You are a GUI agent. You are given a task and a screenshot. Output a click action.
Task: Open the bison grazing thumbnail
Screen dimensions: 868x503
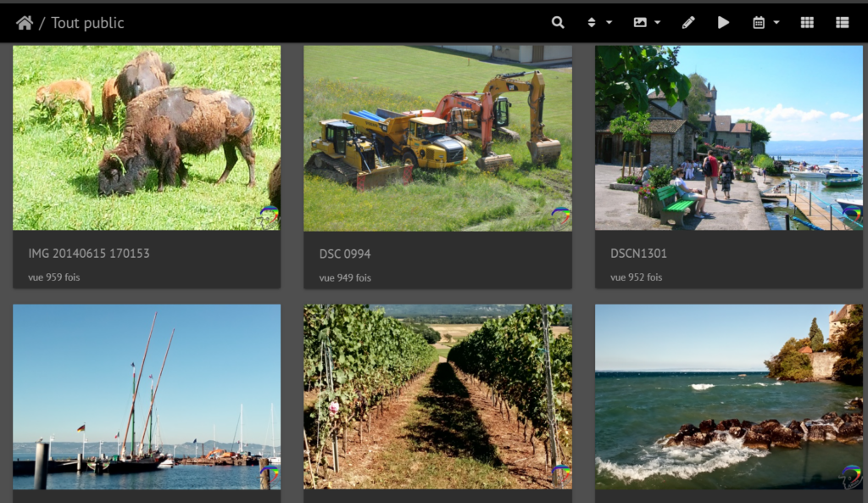[x=146, y=137]
